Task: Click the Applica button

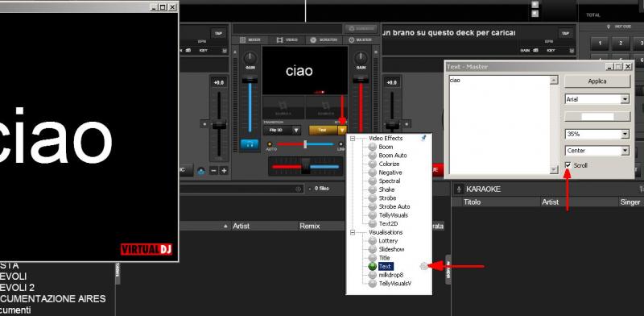Action: tap(597, 81)
